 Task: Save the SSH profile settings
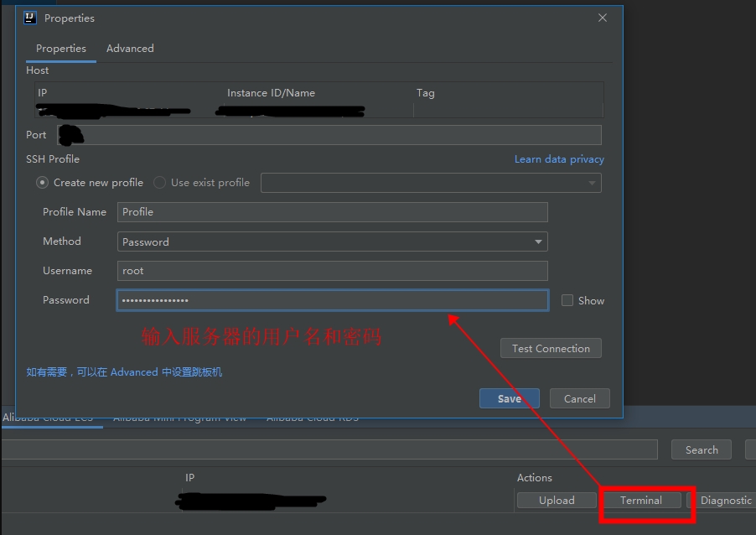pos(509,399)
